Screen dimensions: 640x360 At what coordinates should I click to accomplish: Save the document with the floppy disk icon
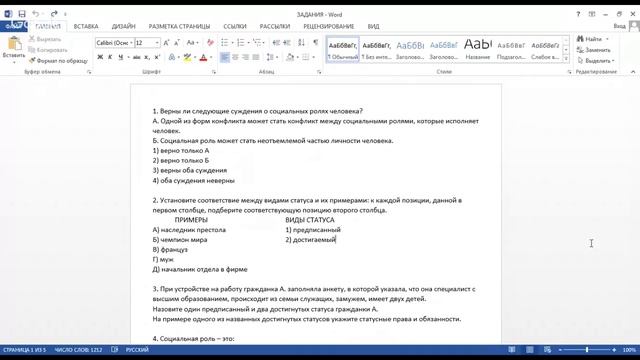point(22,14)
